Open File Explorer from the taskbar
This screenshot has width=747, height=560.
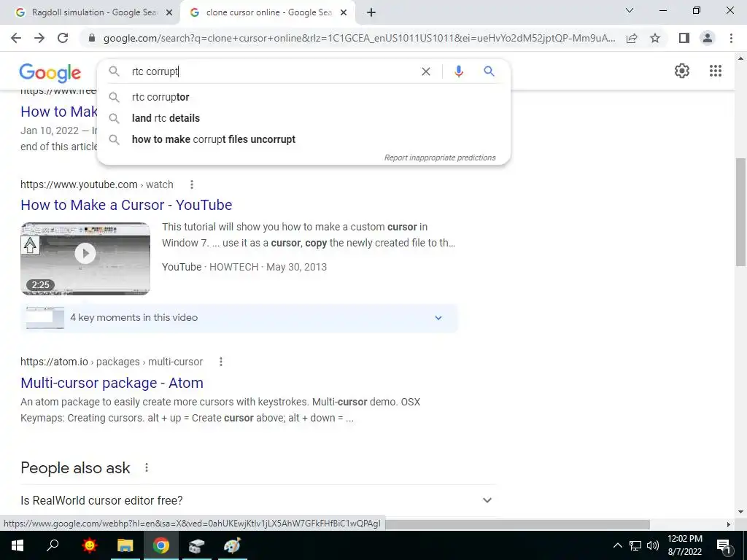click(x=125, y=545)
